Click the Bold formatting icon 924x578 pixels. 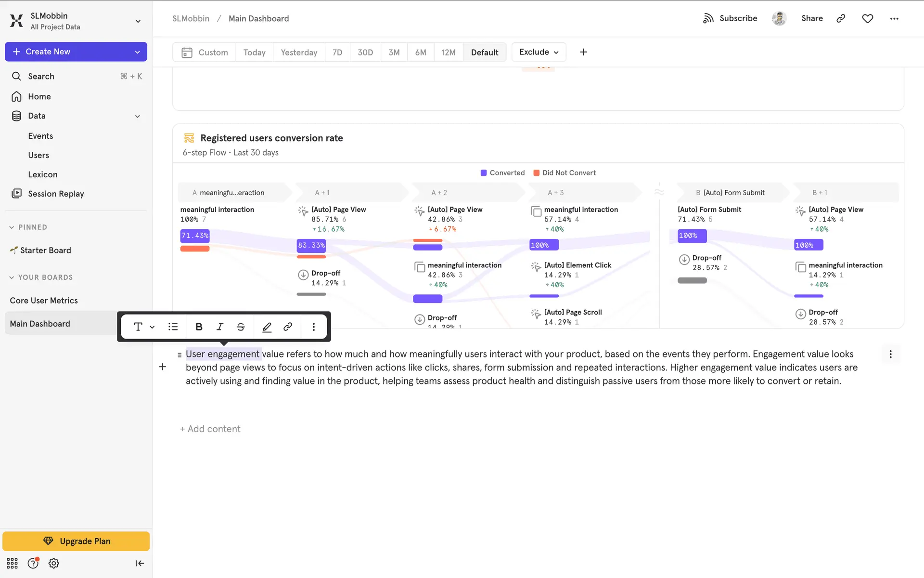[199, 327]
